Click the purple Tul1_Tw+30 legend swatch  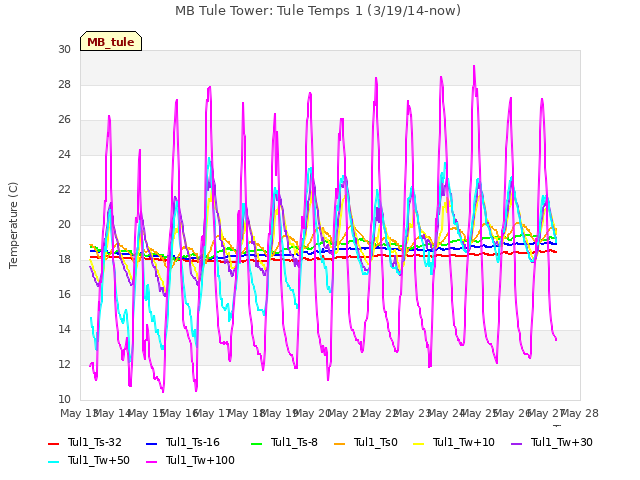coord(516,444)
